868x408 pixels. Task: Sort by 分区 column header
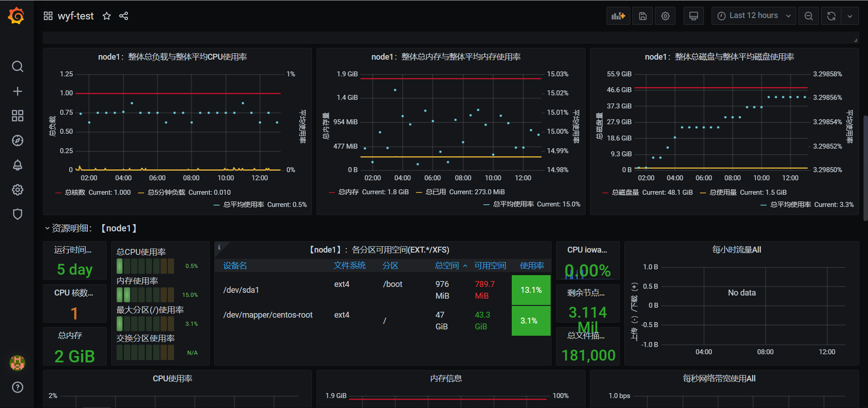tap(391, 266)
